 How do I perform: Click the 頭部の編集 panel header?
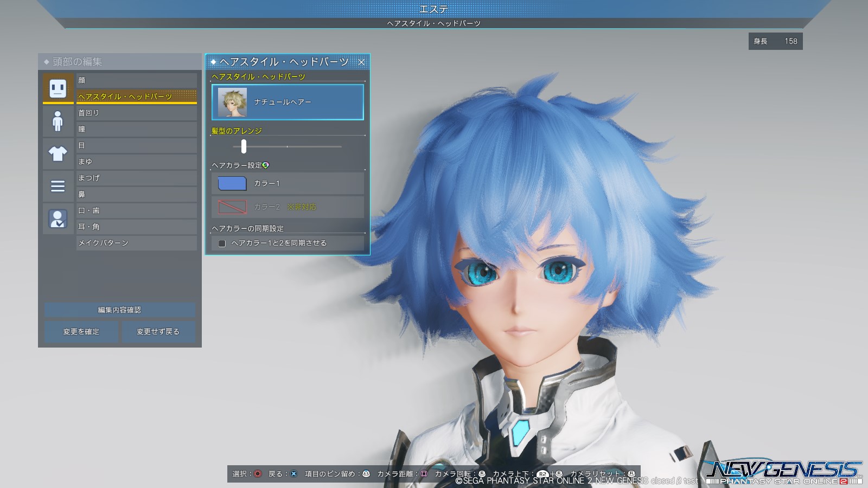(120, 62)
